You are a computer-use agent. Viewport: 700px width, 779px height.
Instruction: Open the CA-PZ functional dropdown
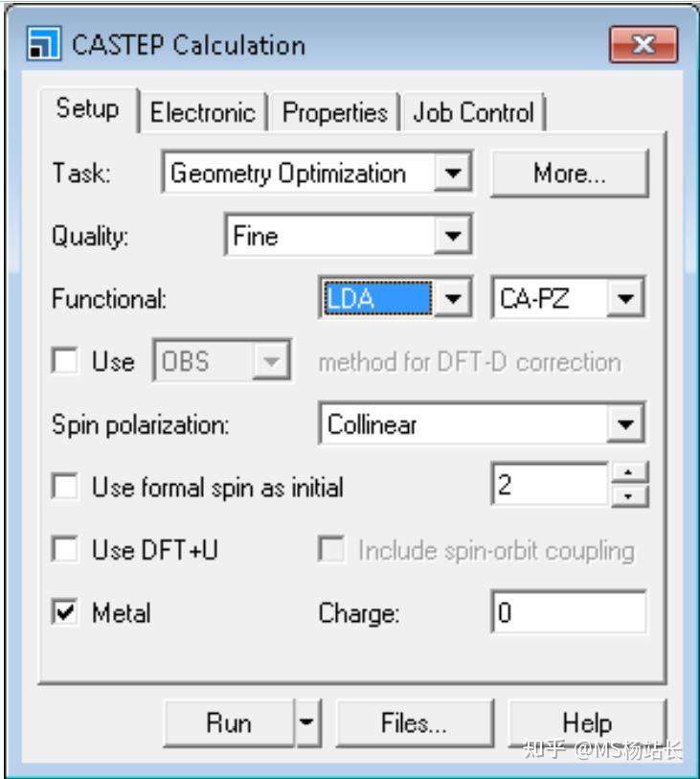(626, 299)
